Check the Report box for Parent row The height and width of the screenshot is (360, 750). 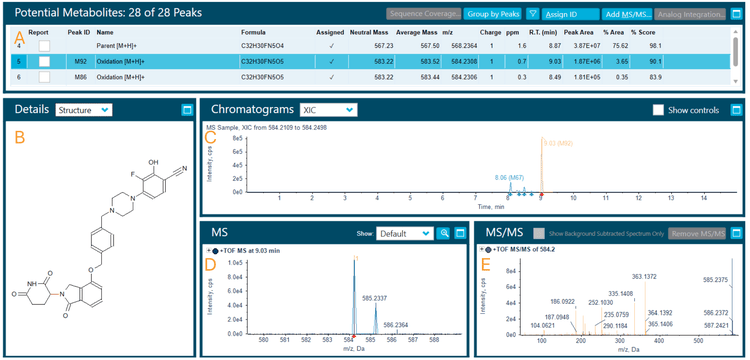click(x=44, y=46)
